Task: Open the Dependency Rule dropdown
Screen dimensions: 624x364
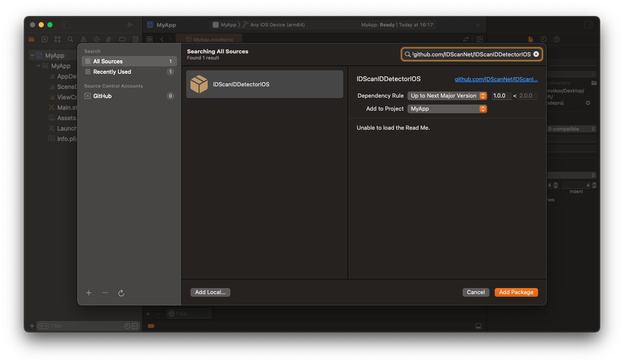Action: coord(447,95)
